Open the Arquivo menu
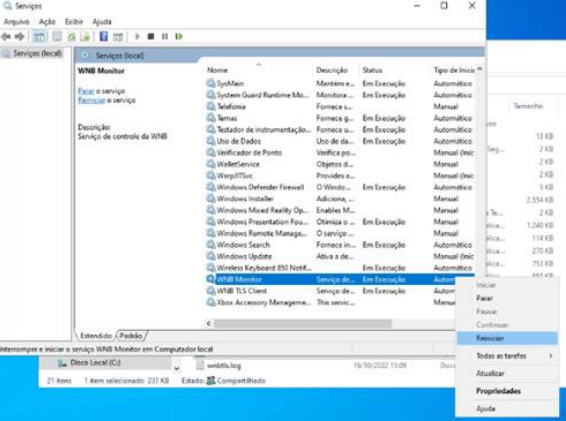Screen dimensions: 566x421 tap(16, 22)
